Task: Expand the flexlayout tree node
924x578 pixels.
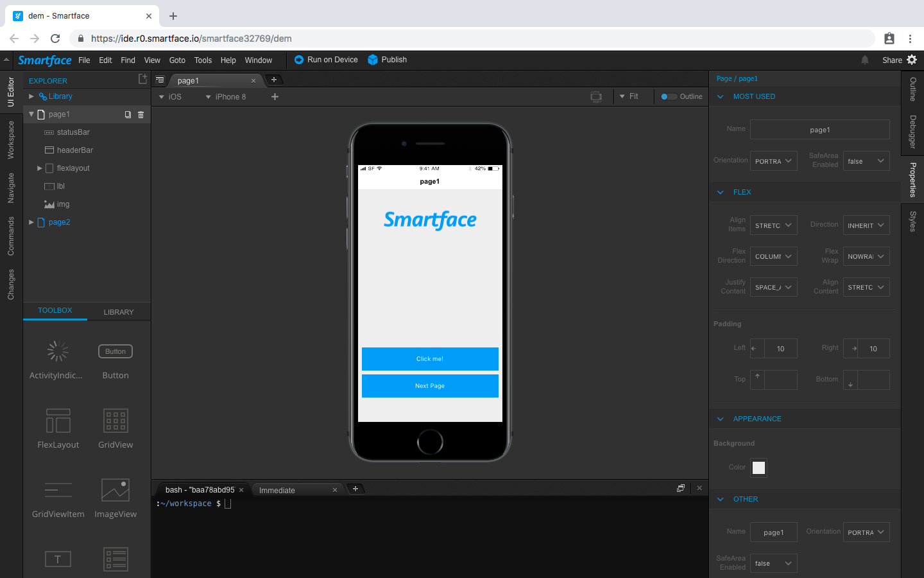Action: [39, 168]
